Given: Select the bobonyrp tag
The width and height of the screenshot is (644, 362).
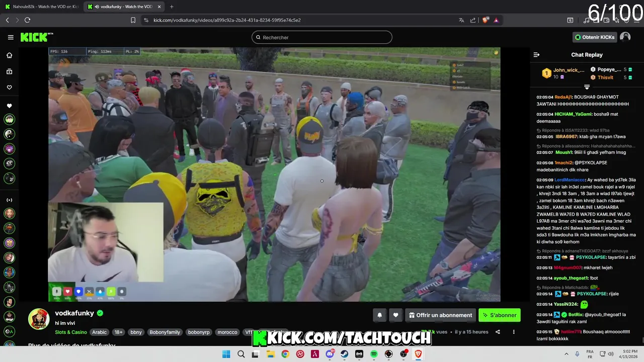Looking at the screenshot, I should pos(198,332).
